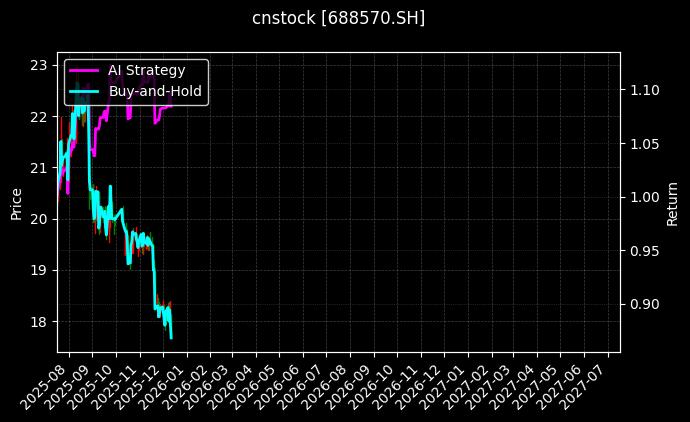Click the magenta AI Strategy legend line swatch
Viewport: 690px width, 422px height.
pos(83,71)
